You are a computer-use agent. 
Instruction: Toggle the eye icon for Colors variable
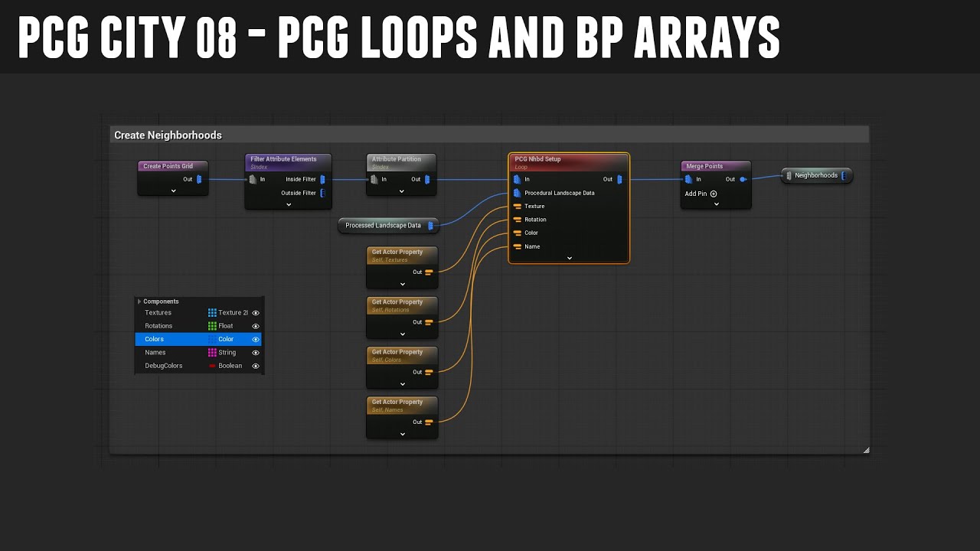[256, 339]
